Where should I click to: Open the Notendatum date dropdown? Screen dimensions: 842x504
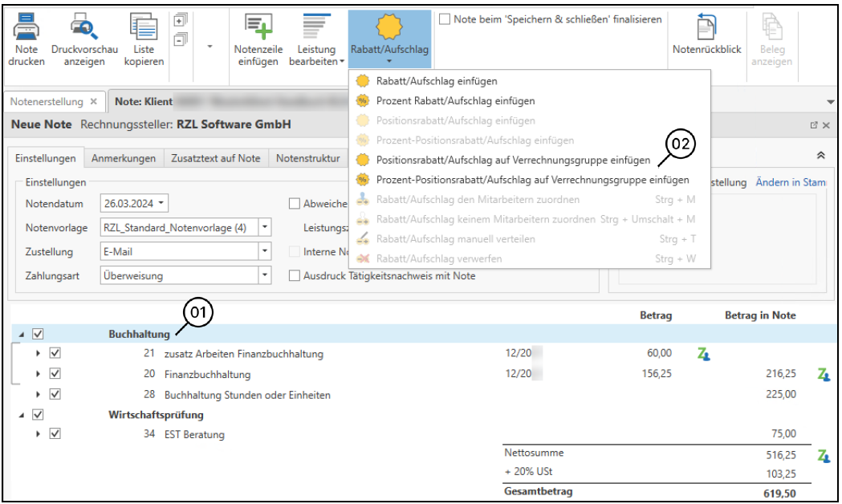click(x=164, y=204)
